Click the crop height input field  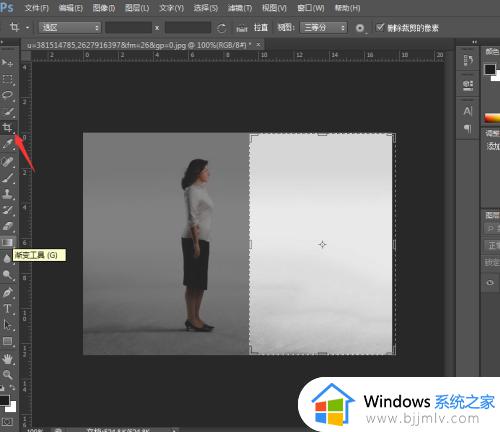tap(188, 28)
